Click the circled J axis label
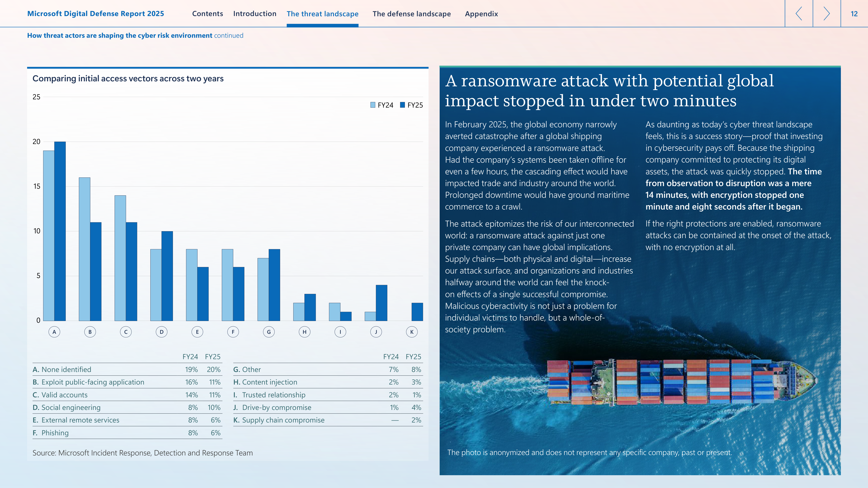This screenshot has height=488, width=868. [x=376, y=332]
